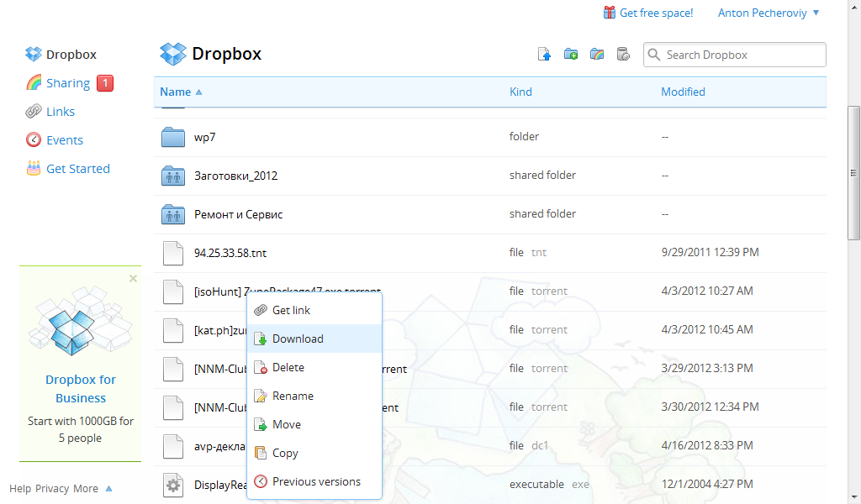The height and width of the screenshot is (504, 861).
Task: Open Get Started in the sidebar
Action: (69, 168)
